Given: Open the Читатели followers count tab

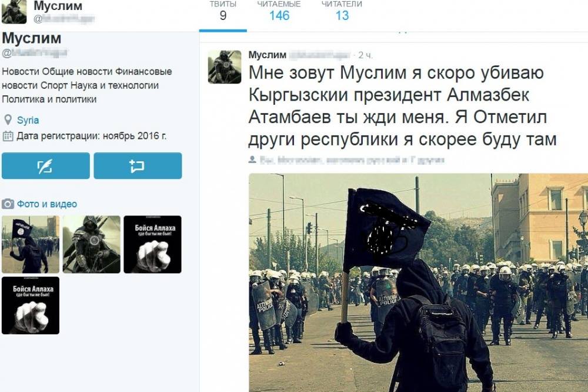Looking at the screenshot, I should tap(342, 11).
